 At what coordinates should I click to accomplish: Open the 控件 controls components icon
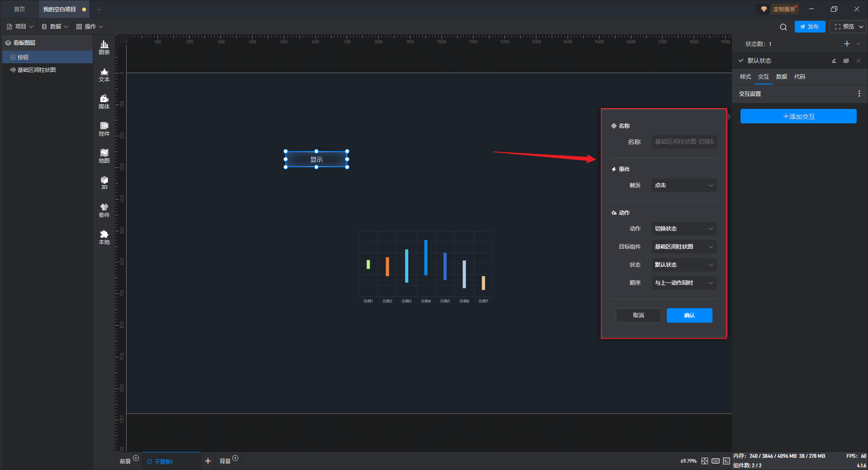pyautogui.click(x=104, y=129)
